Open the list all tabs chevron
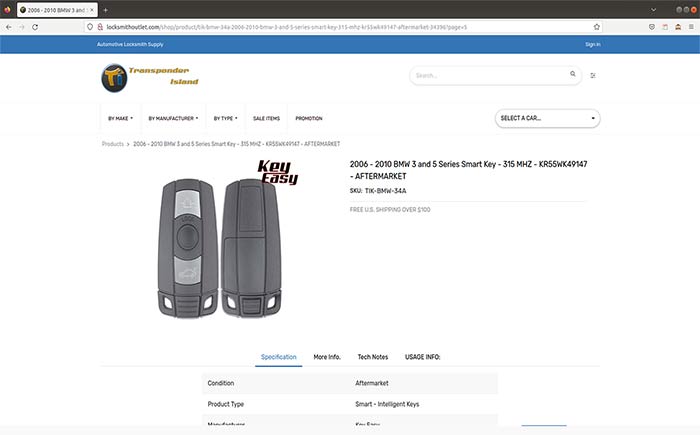The image size is (700, 435). coord(653,10)
